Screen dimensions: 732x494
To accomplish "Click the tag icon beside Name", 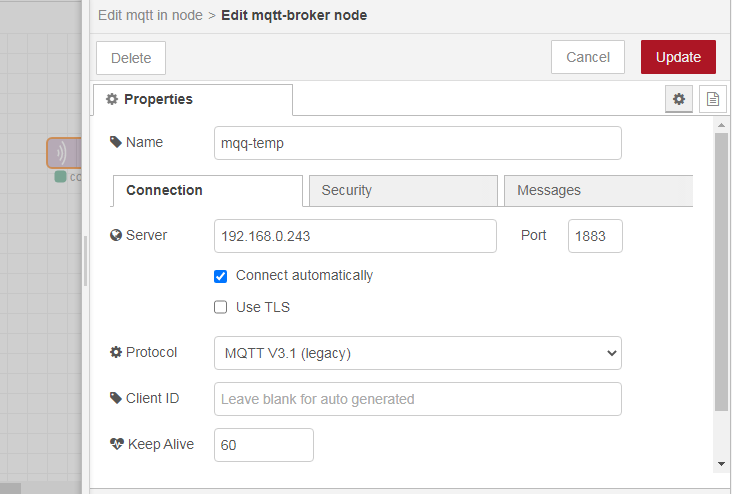I will coord(116,143).
